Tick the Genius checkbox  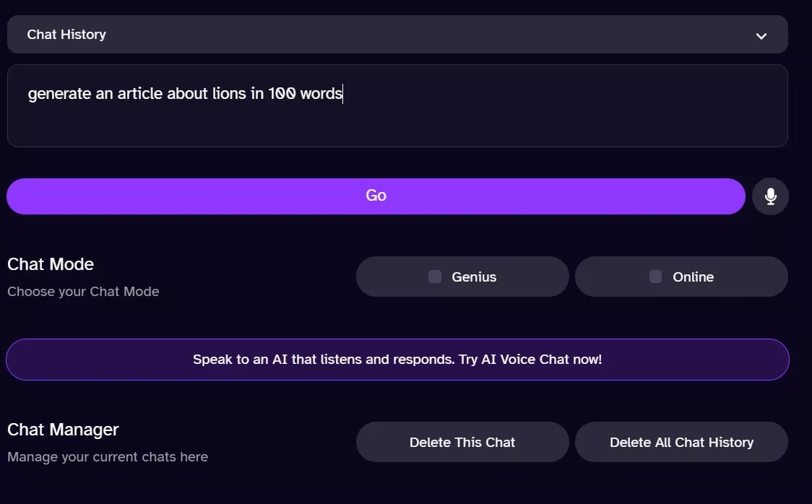[x=434, y=277]
